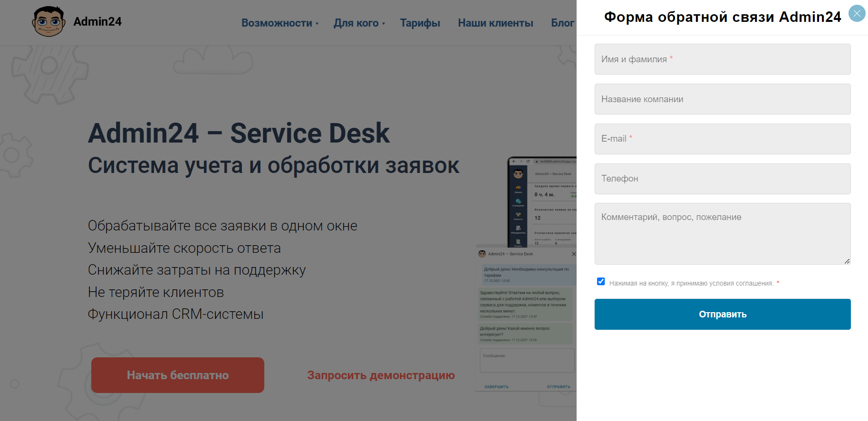
Task: Click the chat widget Сообщение field
Action: pyautogui.click(x=527, y=360)
